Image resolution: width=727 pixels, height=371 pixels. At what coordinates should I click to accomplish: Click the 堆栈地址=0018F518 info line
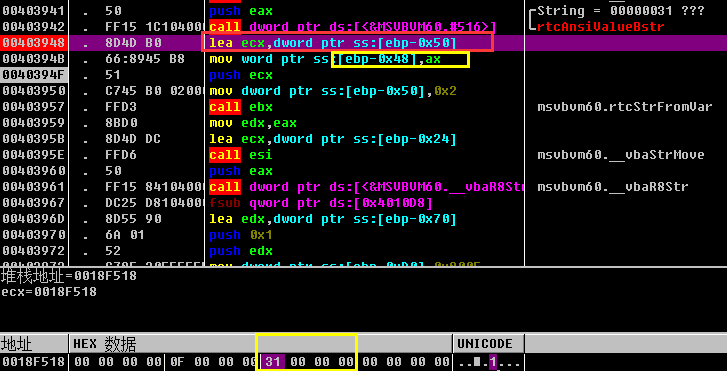pos(69,276)
